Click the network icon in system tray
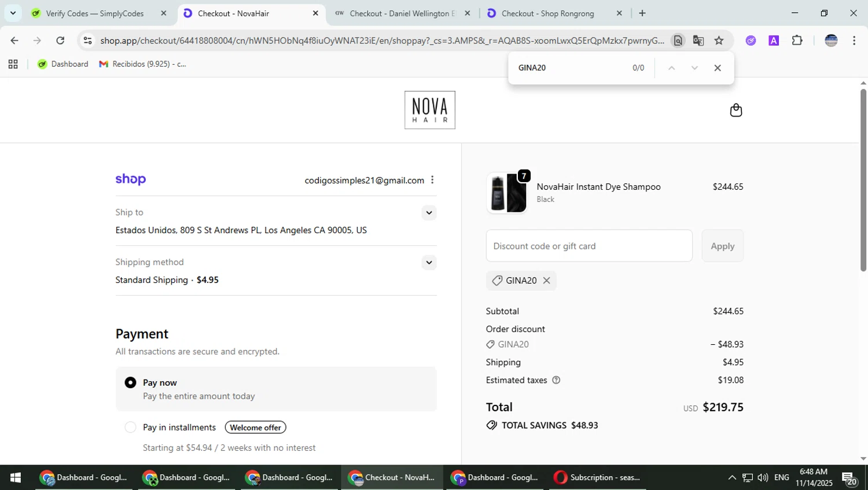 (x=748, y=477)
